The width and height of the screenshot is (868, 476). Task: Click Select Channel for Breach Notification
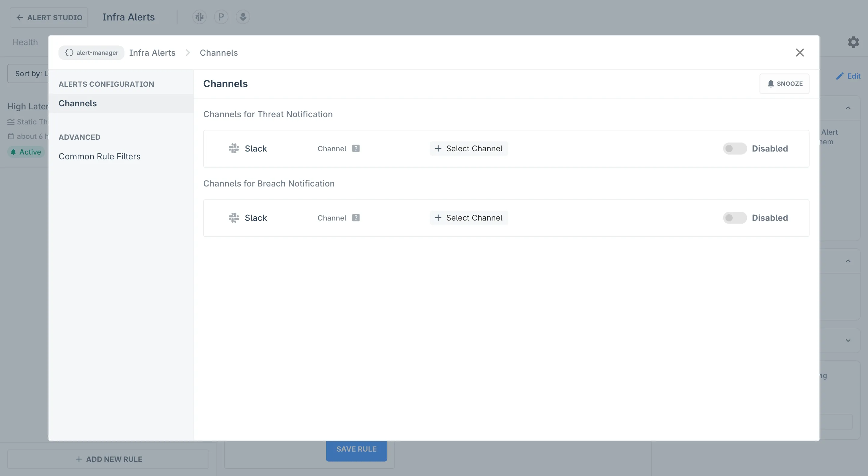(469, 218)
